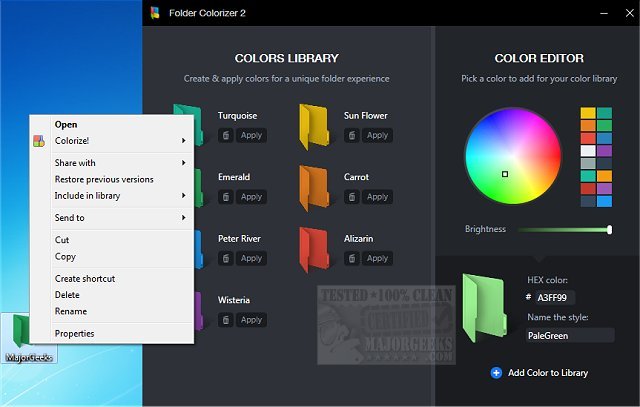
Task: Select Create shortcut
Action: pyautogui.click(x=85, y=278)
